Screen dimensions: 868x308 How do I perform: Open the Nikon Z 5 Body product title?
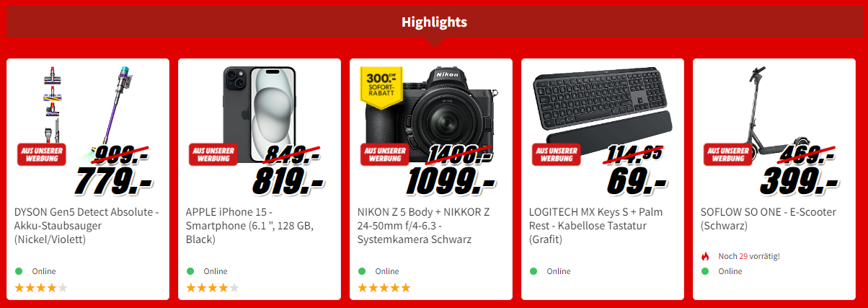coord(424,226)
